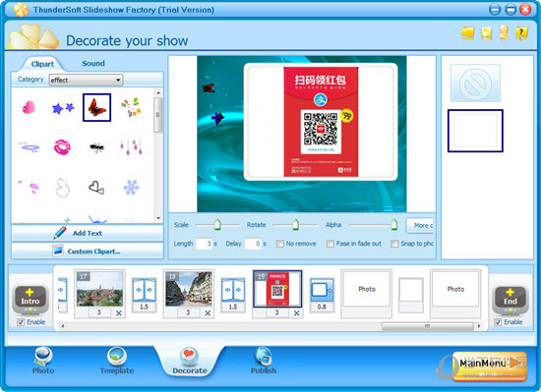The height and width of the screenshot is (392, 541).
Task: Toggle the No remove checkbox
Action: pyautogui.click(x=279, y=244)
